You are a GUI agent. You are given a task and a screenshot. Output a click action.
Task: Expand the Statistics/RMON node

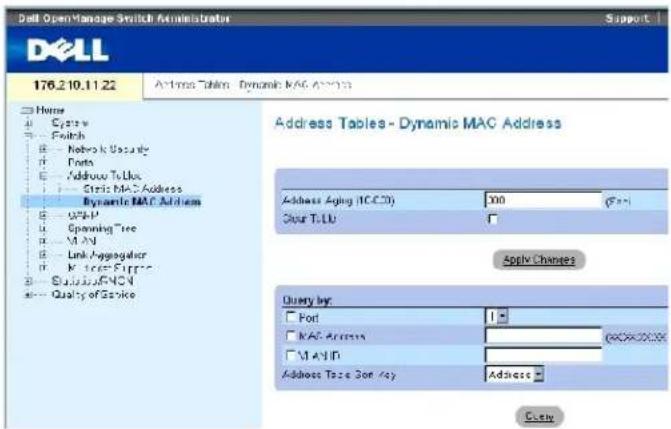tap(28, 281)
